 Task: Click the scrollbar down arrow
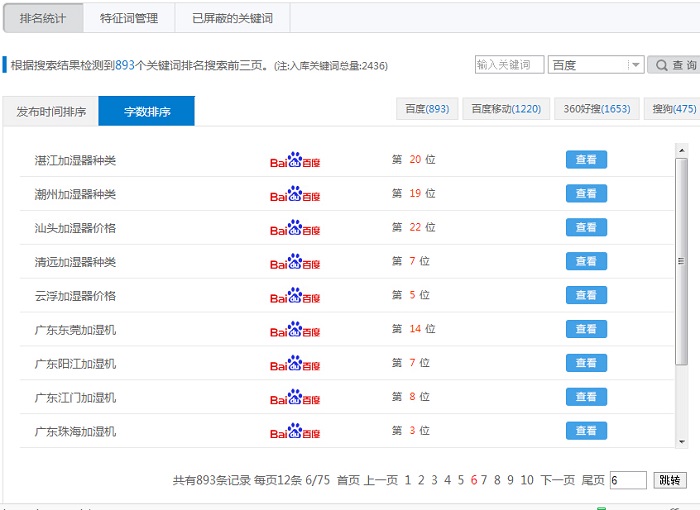(681, 441)
